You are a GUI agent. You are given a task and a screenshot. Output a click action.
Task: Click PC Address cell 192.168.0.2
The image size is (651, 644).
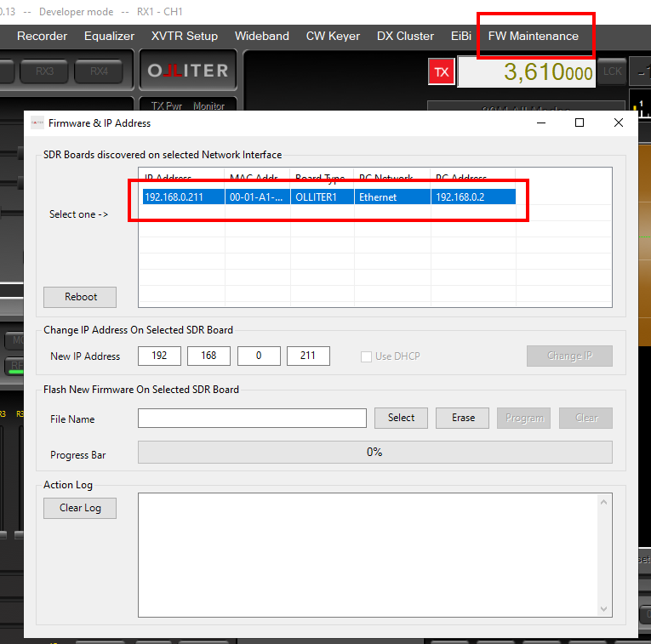tap(473, 197)
